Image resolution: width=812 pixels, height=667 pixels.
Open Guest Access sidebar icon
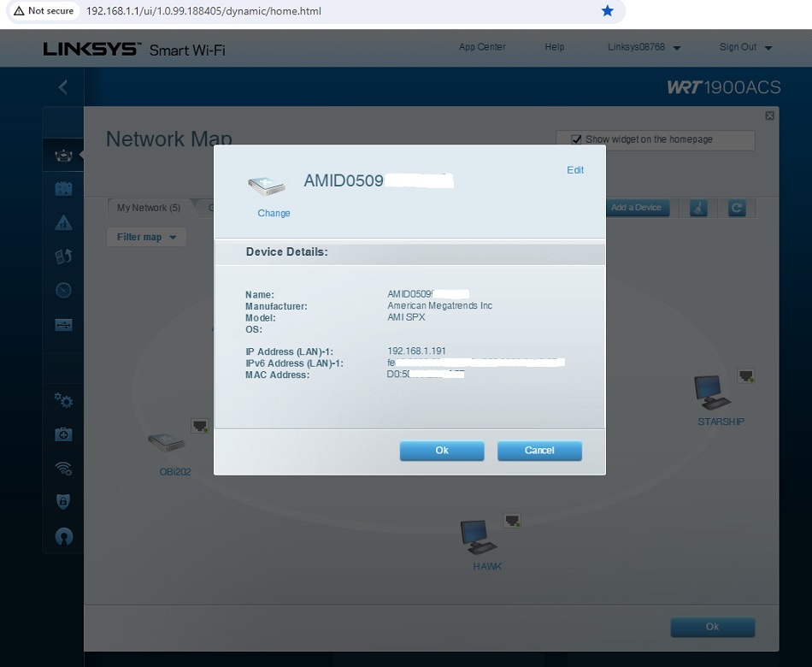(x=63, y=189)
